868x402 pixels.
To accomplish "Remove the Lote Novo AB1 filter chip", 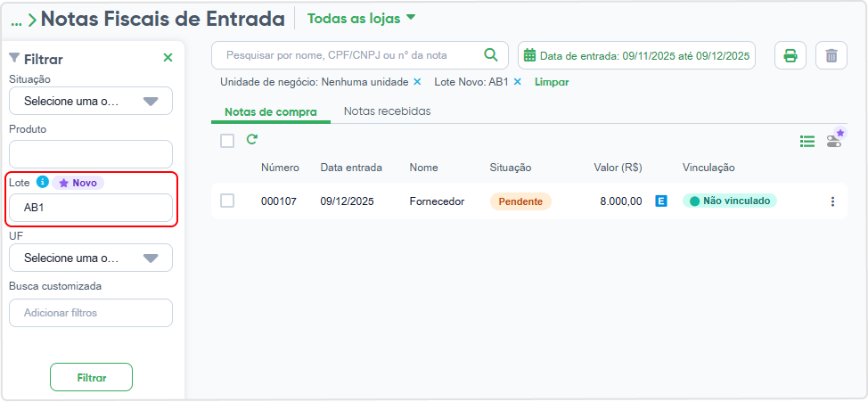I will (x=518, y=82).
